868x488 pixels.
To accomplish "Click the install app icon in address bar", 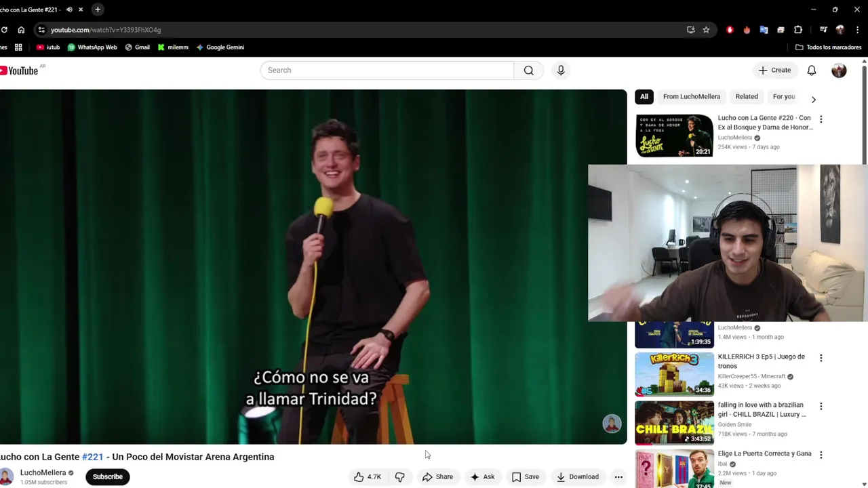I will pyautogui.click(x=690, y=30).
